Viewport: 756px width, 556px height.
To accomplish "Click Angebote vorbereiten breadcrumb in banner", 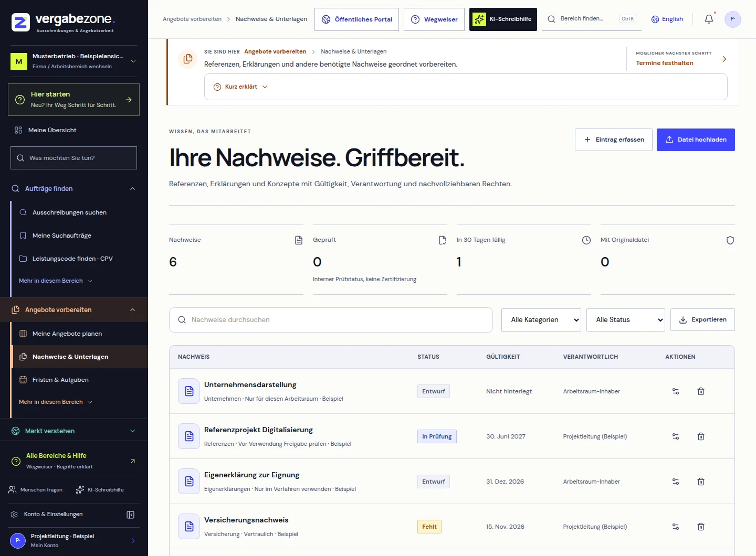I will [275, 51].
